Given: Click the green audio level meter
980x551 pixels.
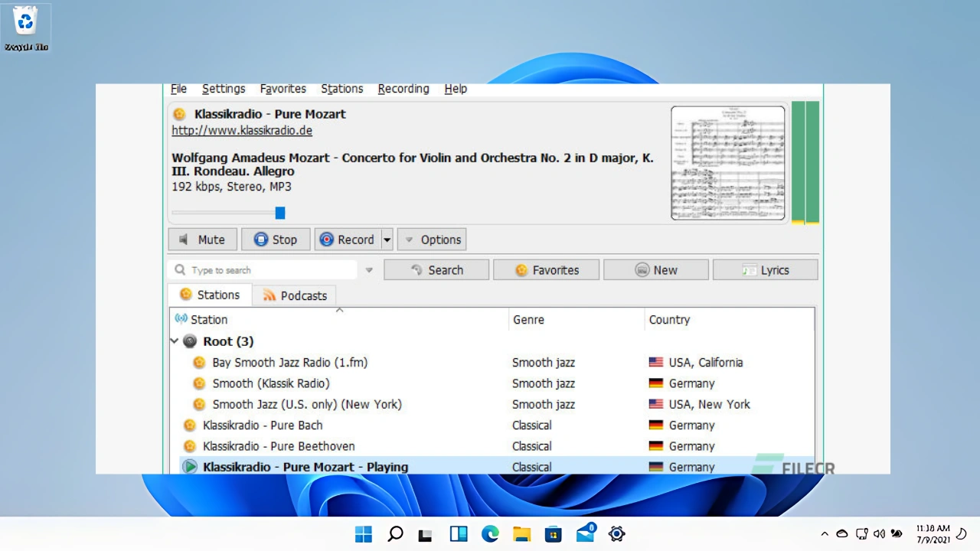Looking at the screenshot, I should click(805, 162).
